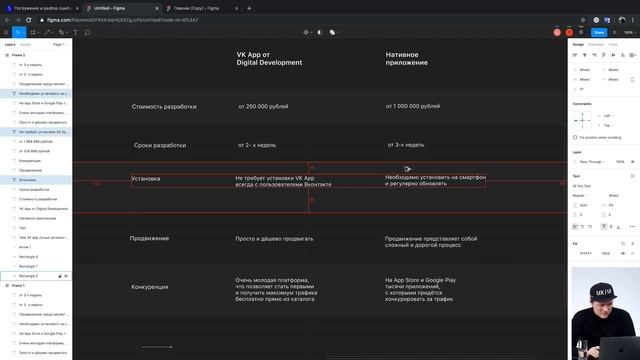This screenshot has height=360, width=640.
Task: Open the Regular font weight dropdown
Action: pyautogui.click(x=580, y=196)
